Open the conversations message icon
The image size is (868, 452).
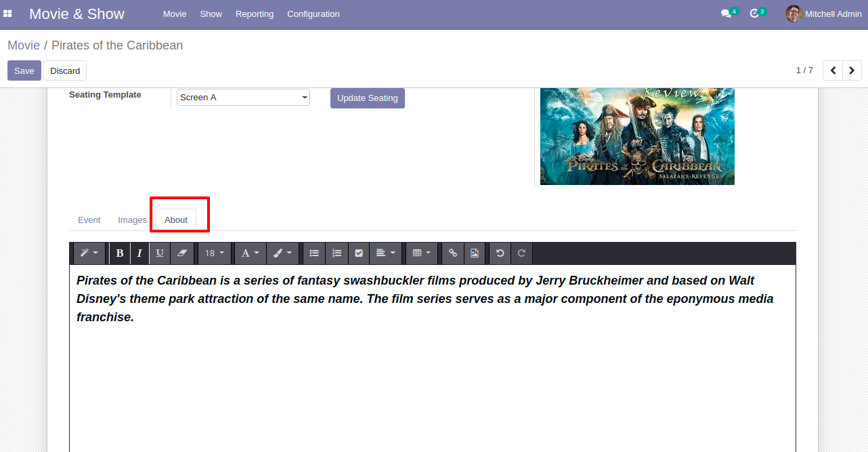click(726, 14)
